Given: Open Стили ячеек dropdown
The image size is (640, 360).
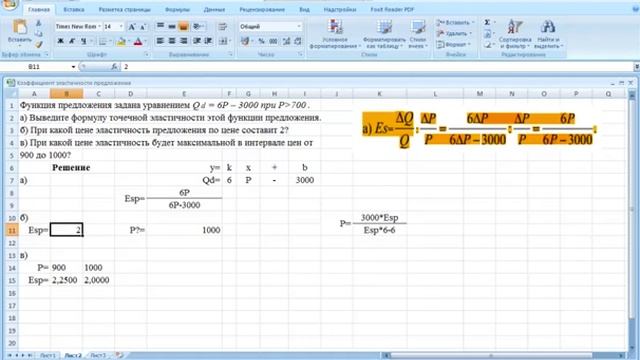Looking at the screenshot, I should [x=418, y=34].
